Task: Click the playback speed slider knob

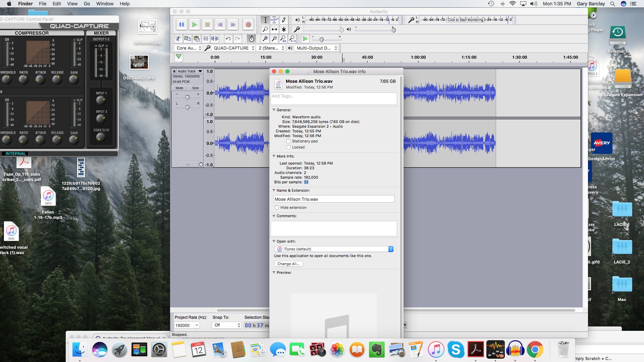Action: pyautogui.click(x=322, y=40)
